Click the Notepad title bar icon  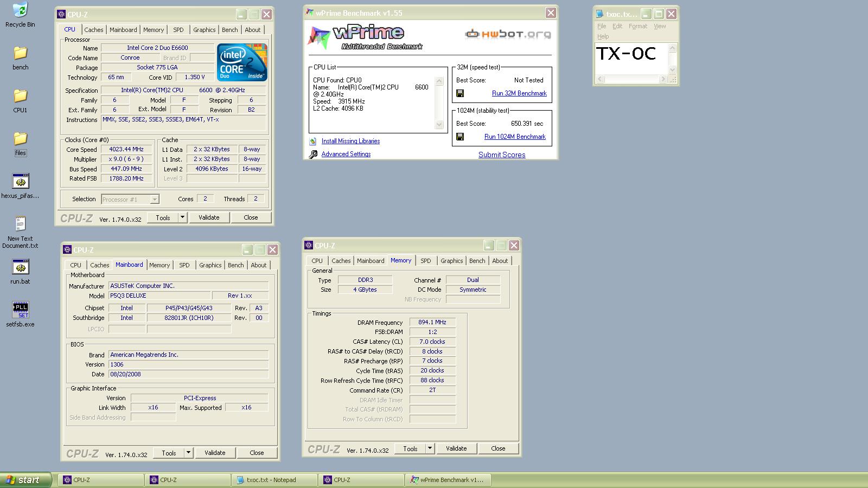click(x=599, y=14)
